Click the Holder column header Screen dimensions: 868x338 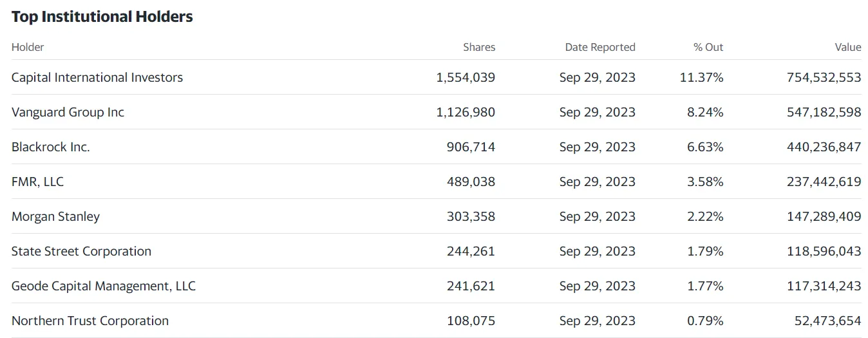(28, 47)
